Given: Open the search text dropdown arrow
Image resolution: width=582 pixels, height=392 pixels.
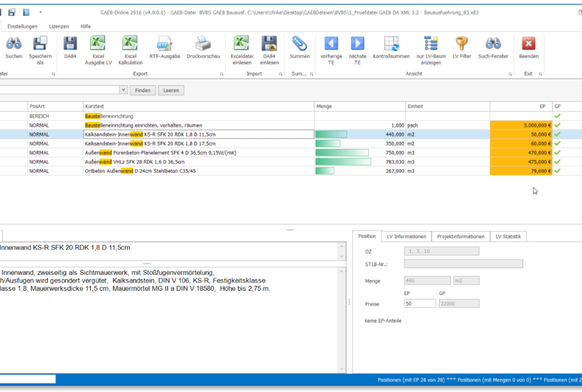Looking at the screenshot, I should (x=123, y=90).
